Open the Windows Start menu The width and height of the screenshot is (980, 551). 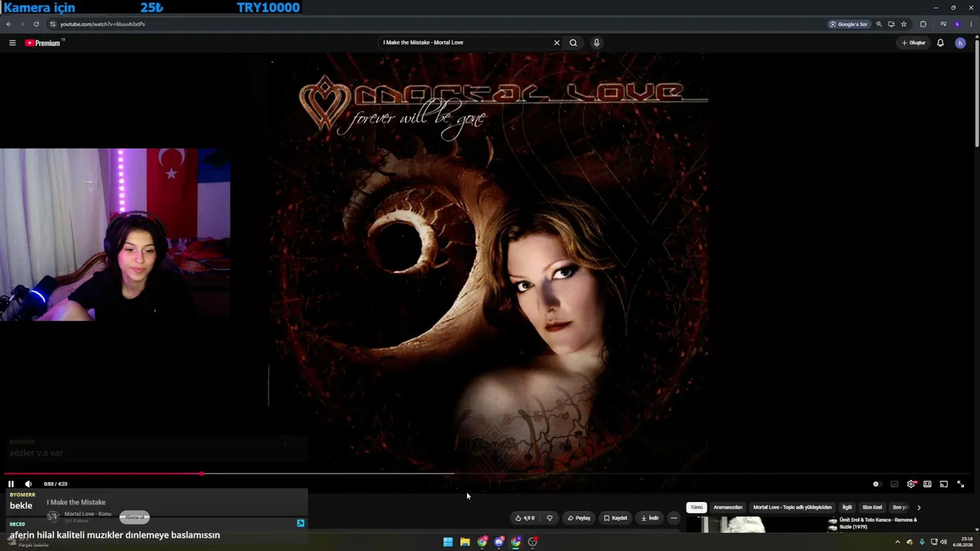448,542
